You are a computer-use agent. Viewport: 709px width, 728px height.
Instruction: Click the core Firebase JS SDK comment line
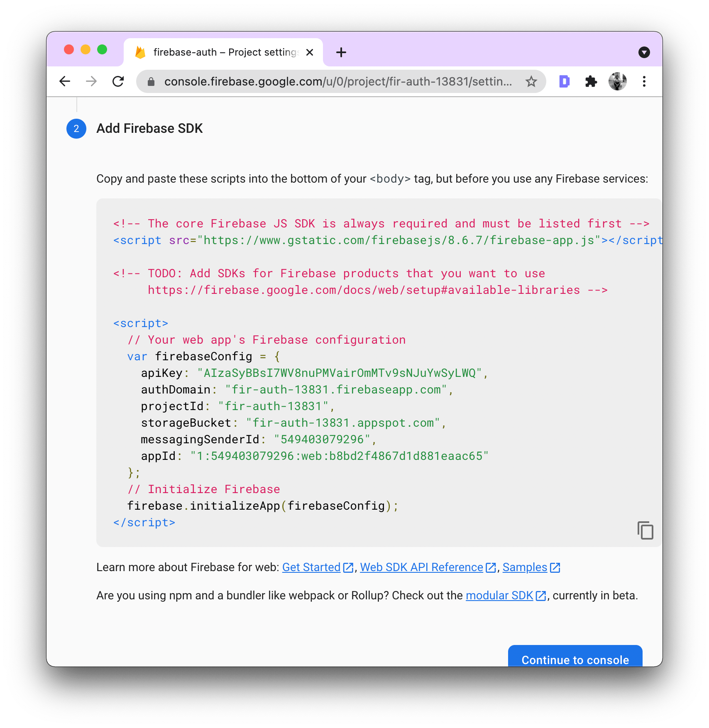pyautogui.click(x=381, y=224)
